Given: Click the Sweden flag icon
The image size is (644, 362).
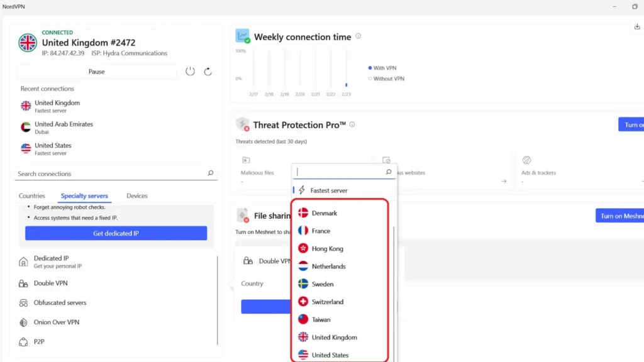Looking at the screenshot, I should (x=303, y=283).
